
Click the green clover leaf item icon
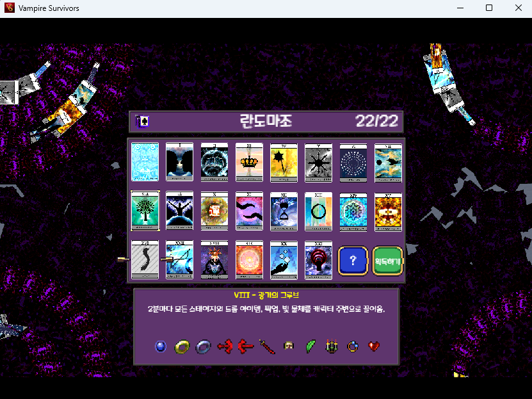pyautogui.click(x=310, y=346)
